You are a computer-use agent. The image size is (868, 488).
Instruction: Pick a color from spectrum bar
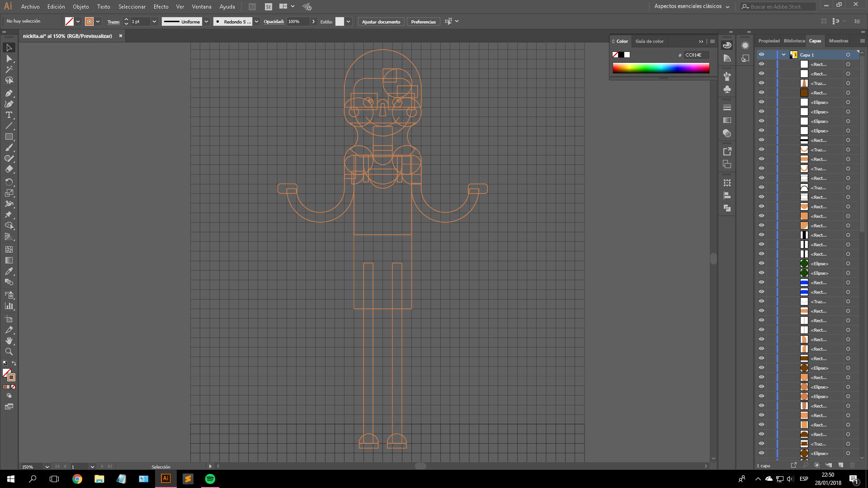coord(660,68)
